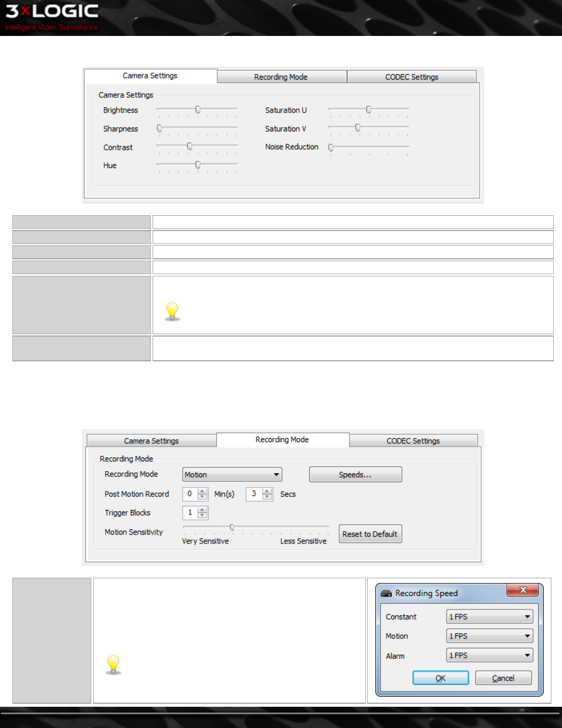The image size is (562, 728).
Task: Click the Speeds... button
Action: pos(355,475)
